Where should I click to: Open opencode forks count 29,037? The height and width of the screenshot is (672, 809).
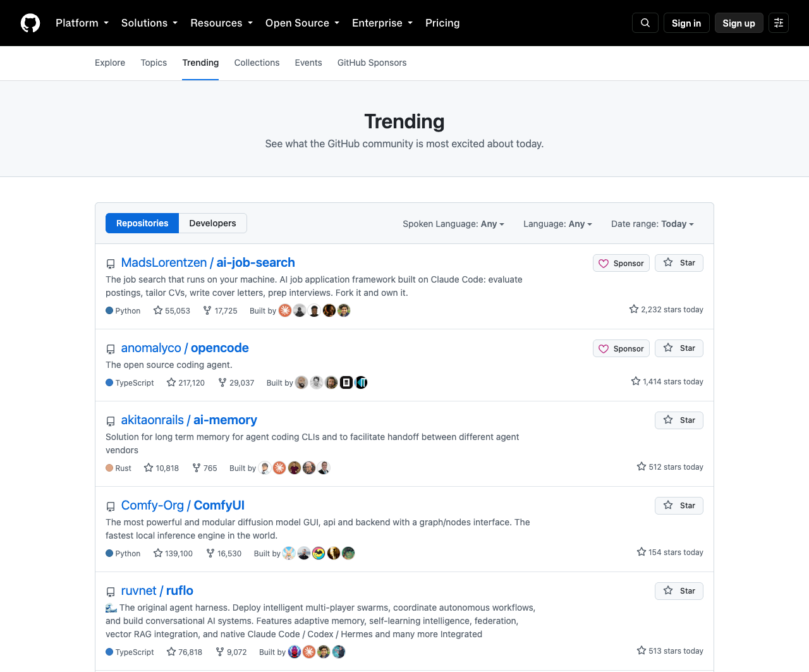[x=236, y=382]
